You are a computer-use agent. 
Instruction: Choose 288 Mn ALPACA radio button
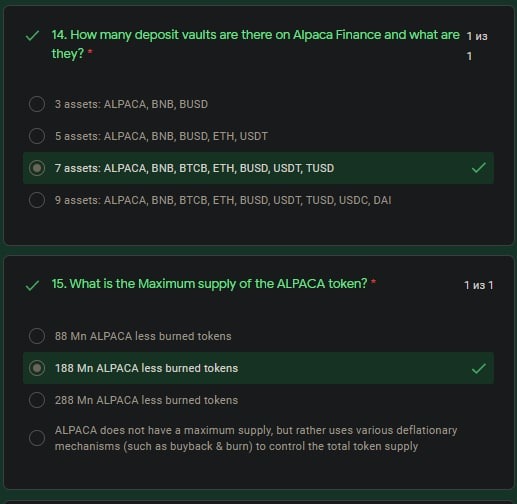[x=37, y=400]
